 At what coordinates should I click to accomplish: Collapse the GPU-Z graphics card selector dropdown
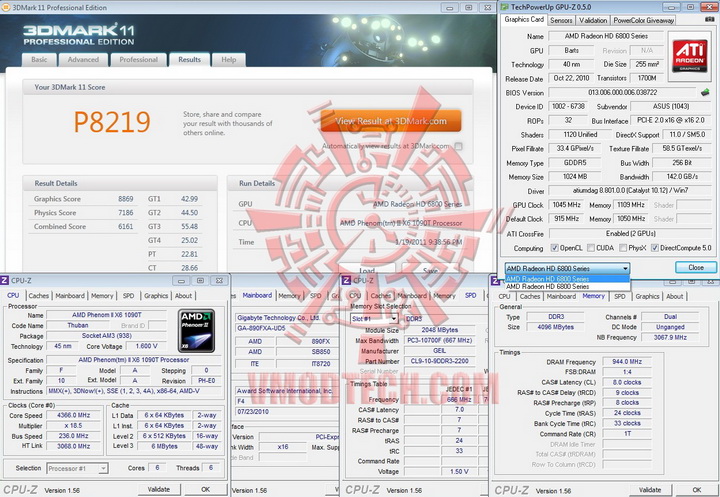point(625,268)
